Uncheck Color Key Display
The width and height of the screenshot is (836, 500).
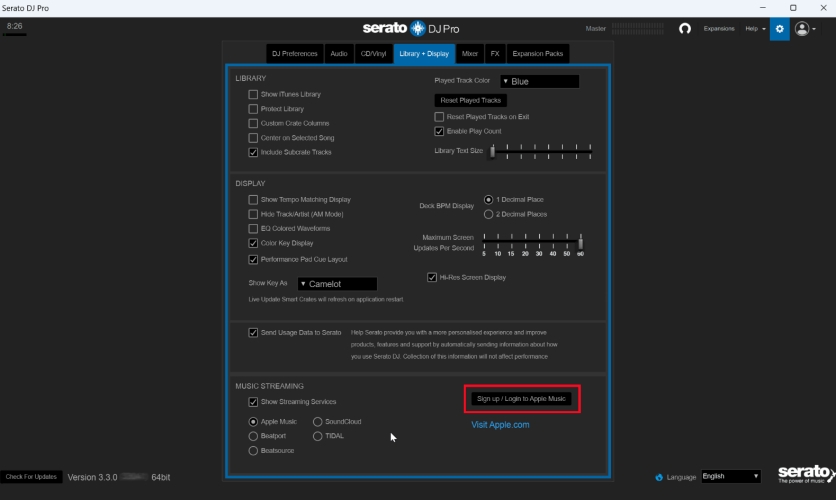click(x=253, y=243)
